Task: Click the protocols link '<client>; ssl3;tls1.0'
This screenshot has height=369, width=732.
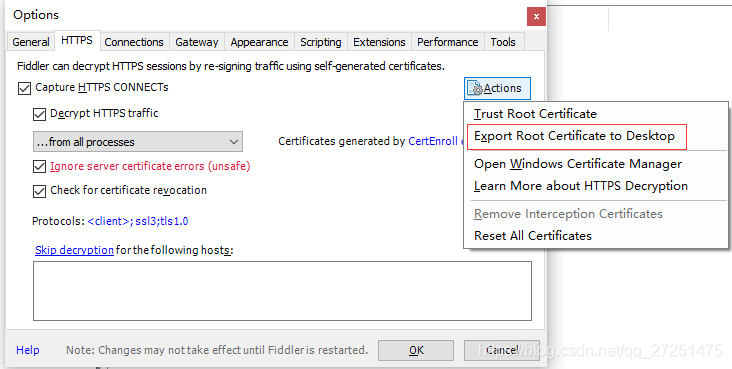Action: click(x=138, y=221)
